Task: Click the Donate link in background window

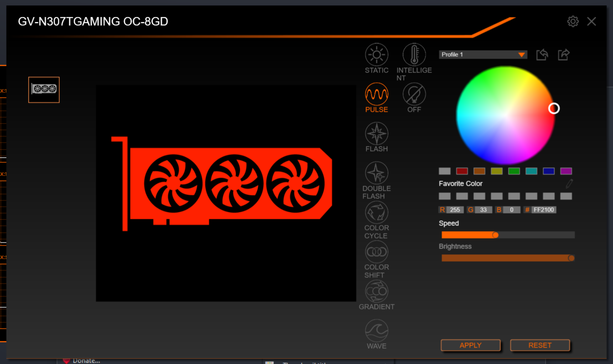Action: point(86,361)
